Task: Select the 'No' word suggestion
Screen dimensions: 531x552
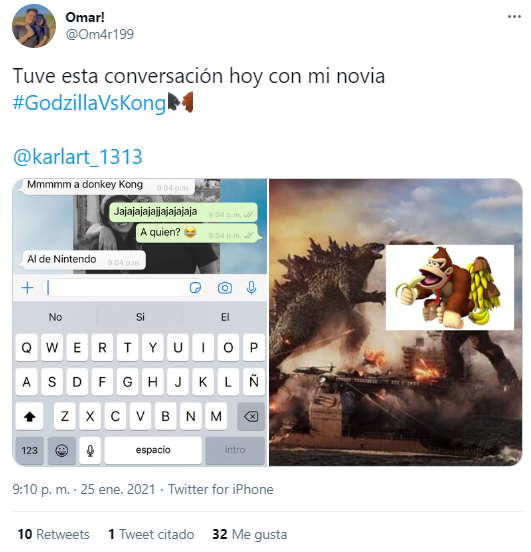Action: (x=55, y=317)
